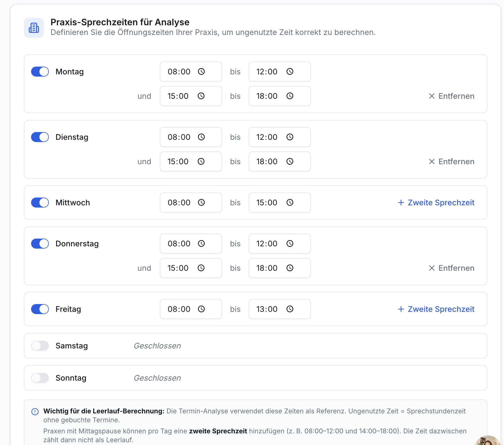The width and height of the screenshot is (504, 445).
Task: Turn off the Dienstag toggle
Action: coord(40,137)
